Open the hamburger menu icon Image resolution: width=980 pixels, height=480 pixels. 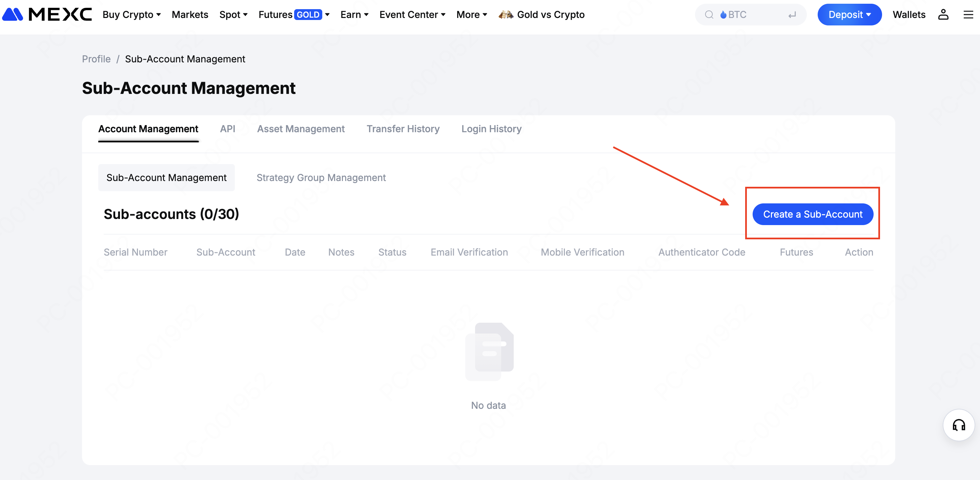(968, 15)
